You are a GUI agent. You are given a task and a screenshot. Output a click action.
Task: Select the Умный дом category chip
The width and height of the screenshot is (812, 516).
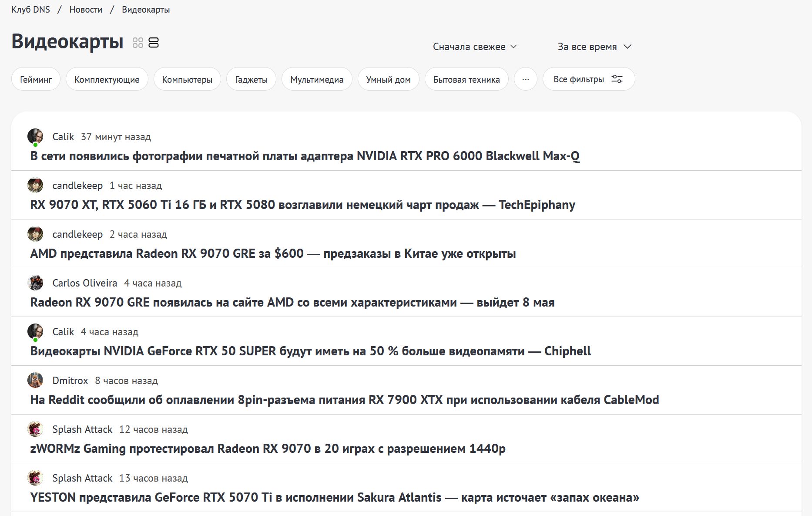click(389, 79)
